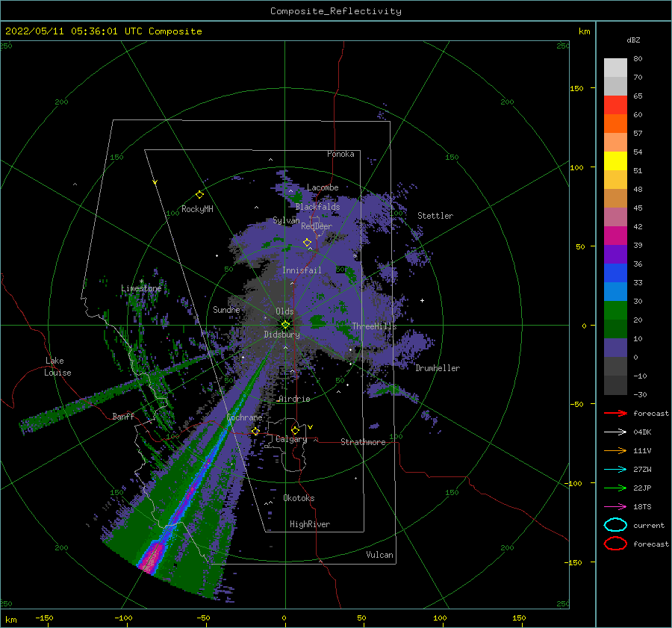
Task: Click the magenta 18TS arrow legend icon
Action: click(615, 506)
